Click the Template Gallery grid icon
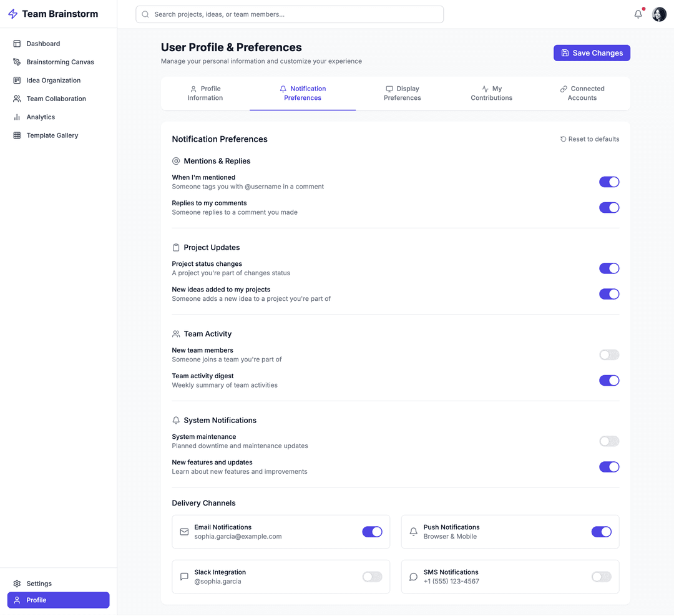The image size is (674, 616). pyautogui.click(x=17, y=135)
